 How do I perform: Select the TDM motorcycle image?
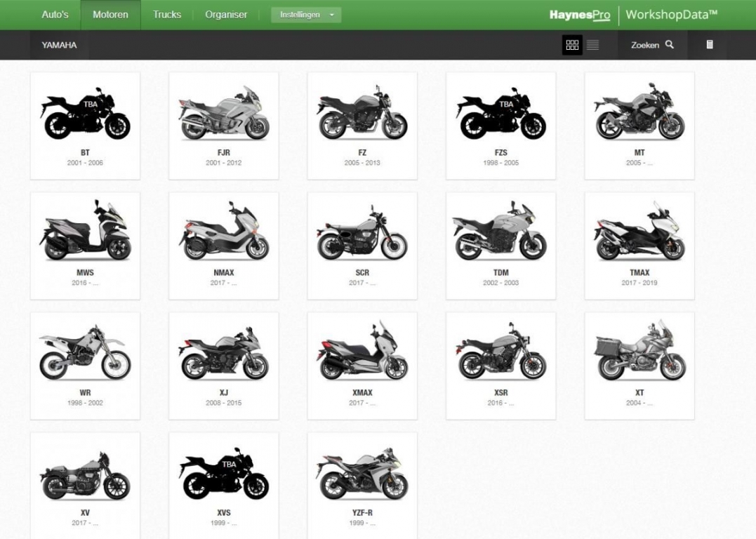click(501, 232)
